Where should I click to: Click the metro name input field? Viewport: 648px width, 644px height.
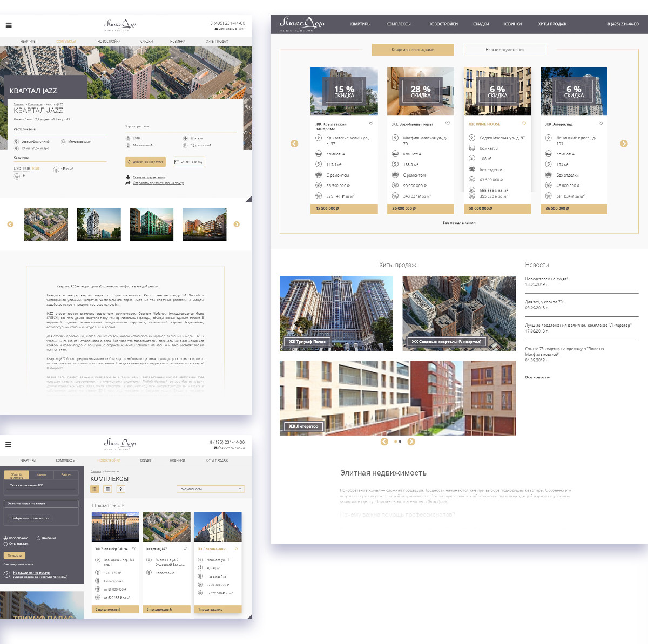click(x=42, y=503)
